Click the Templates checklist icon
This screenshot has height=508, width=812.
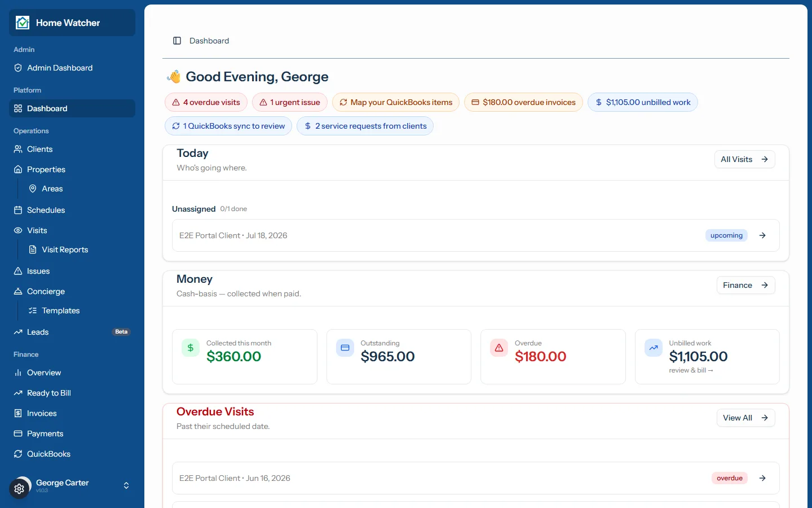(x=33, y=310)
